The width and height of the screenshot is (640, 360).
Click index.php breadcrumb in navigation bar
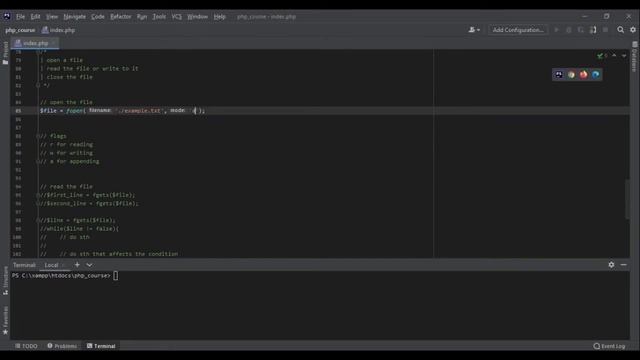click(59, 30)
